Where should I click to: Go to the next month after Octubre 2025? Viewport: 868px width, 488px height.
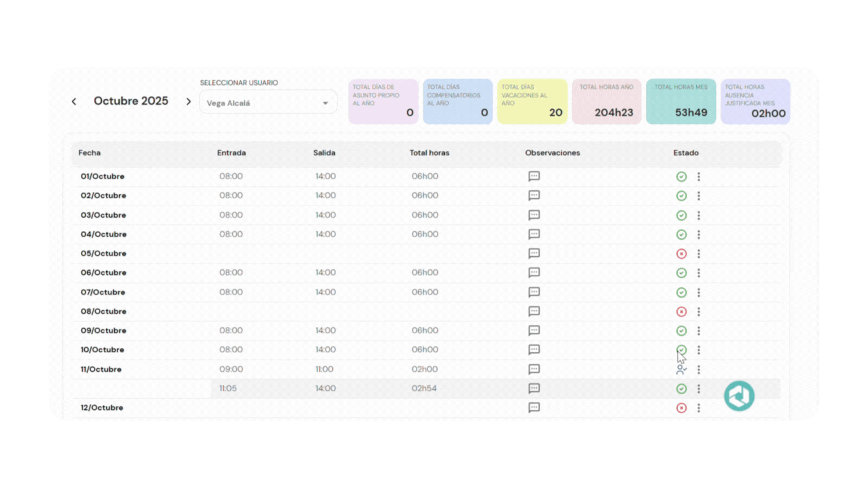click(x=189, y=102)
